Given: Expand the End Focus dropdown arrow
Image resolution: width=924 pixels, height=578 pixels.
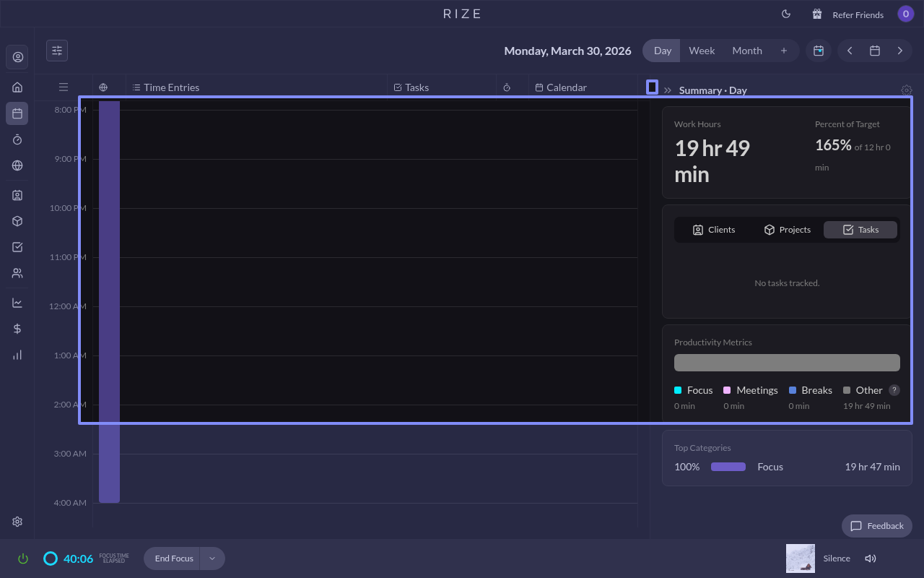Looking at the screenshot, I should (x=212, y=558).
